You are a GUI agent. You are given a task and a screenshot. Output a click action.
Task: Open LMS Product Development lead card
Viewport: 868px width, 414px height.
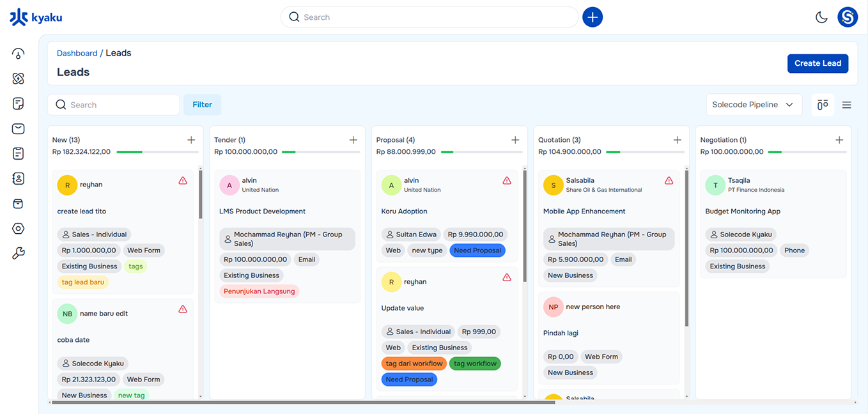tap(288, 236)
